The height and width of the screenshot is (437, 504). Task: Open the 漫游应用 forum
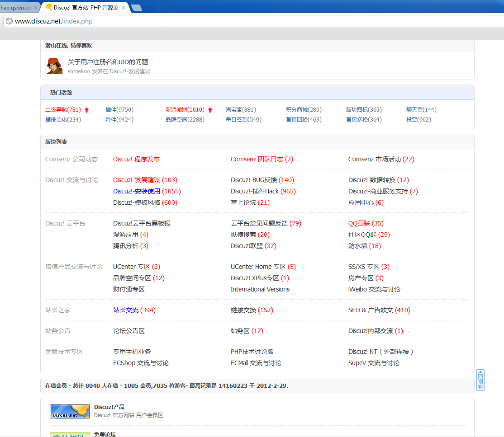coord(126,235)
